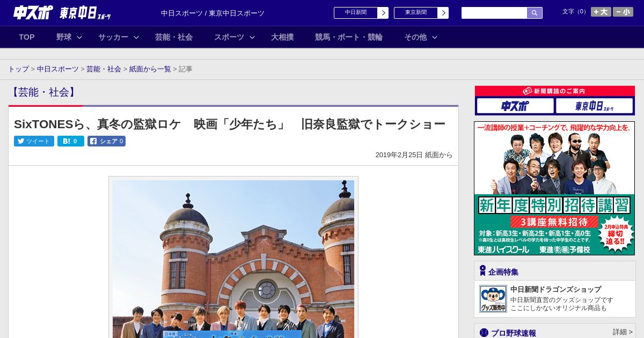This screenshot has height=338, width=644.
Task: Expand the 野球 menu dropdown
Action: [x=69, y=37]
